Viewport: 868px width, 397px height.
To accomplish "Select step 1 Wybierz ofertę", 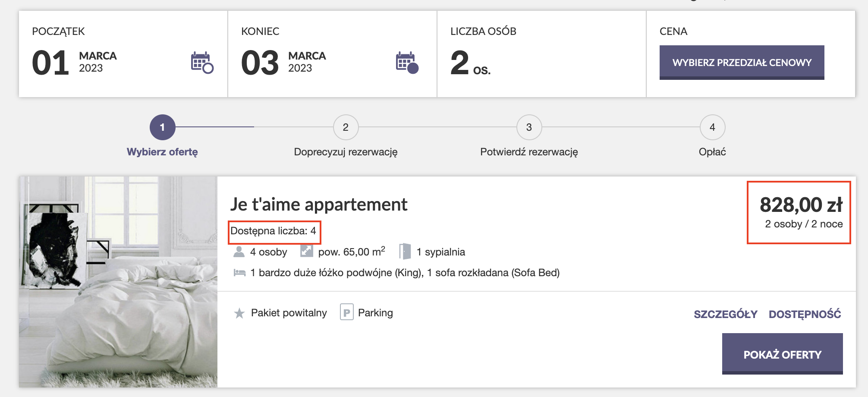I will [x=162, y=127].
